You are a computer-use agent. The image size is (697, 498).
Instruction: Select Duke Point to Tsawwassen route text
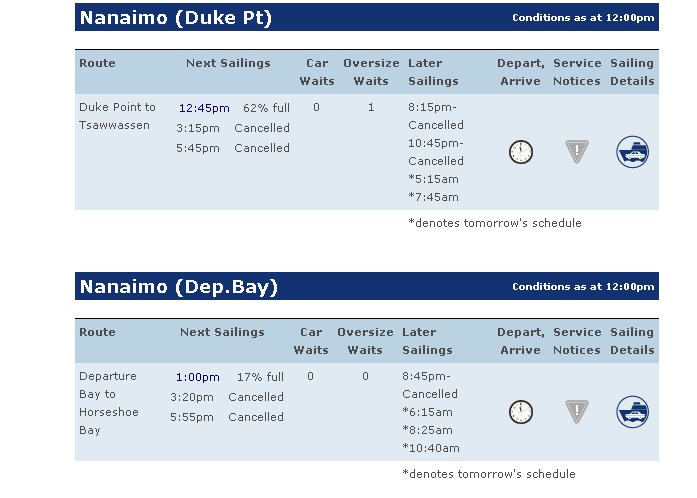[x=117, y=116]
